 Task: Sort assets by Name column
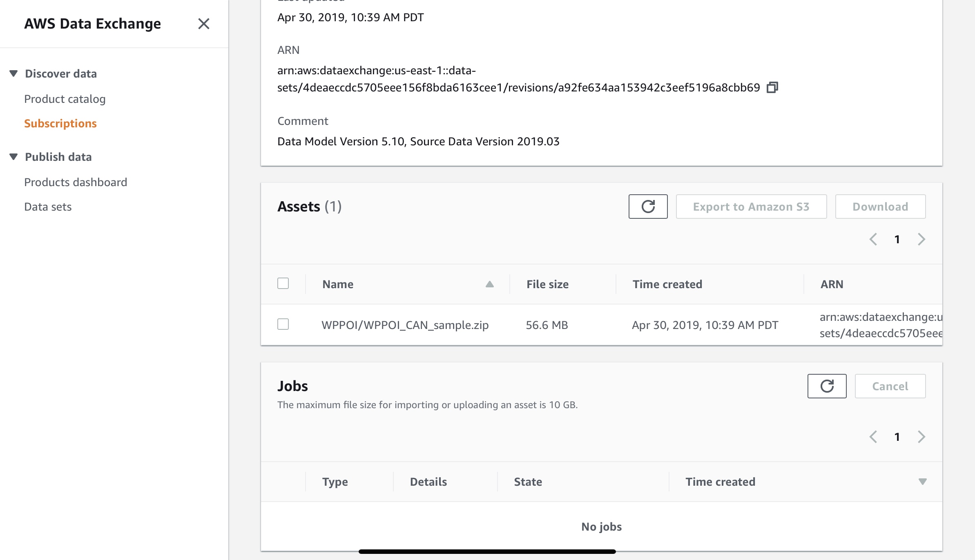point(408,284)
